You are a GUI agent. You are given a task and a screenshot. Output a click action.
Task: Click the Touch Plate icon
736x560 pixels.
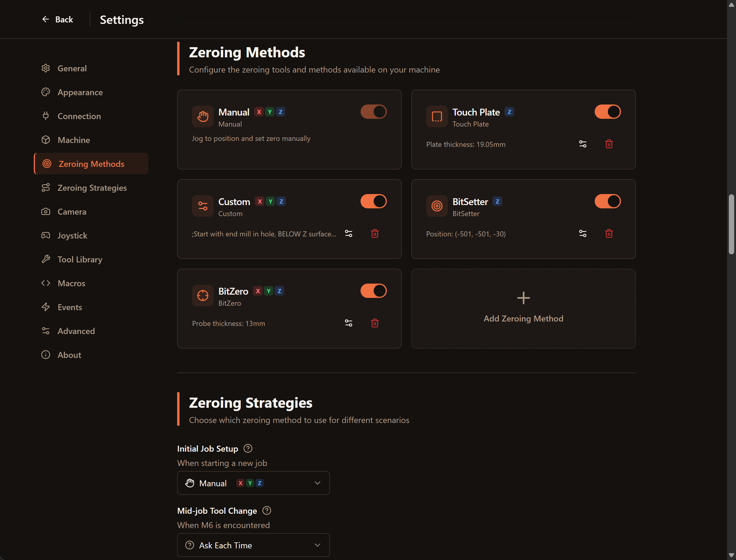pos(437,116)
